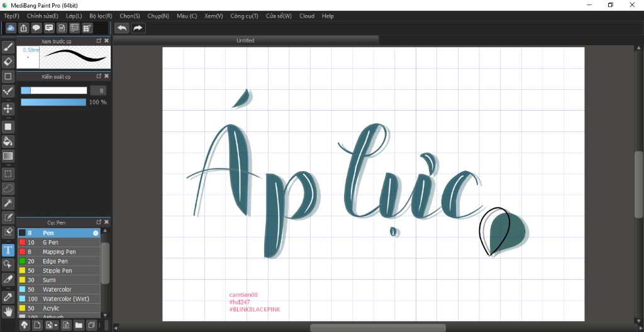Click the comment box icon in the toolbar

pos(49,28)
